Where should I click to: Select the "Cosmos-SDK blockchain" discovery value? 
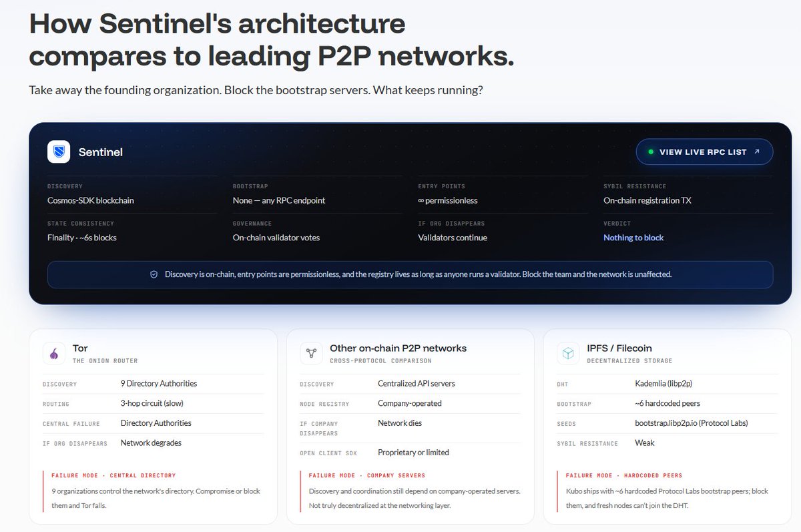click(91, 200)
